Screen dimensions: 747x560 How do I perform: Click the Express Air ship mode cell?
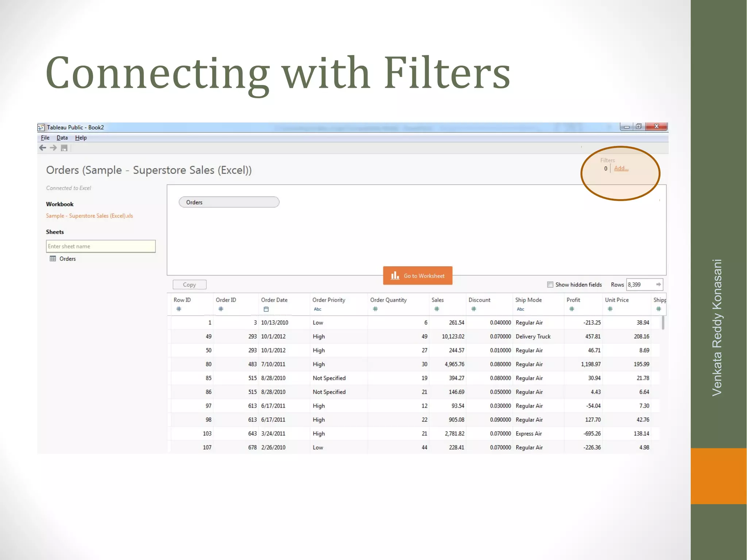click(x=529, y=433)
